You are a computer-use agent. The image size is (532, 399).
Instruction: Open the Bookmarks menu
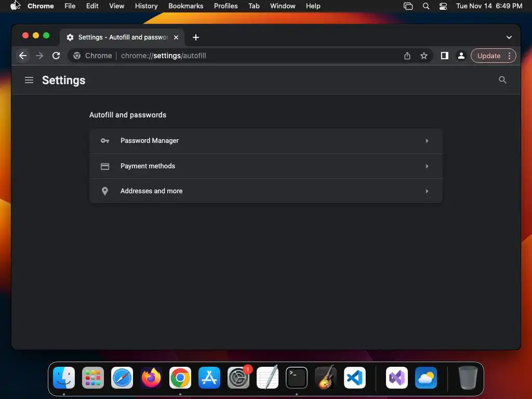(x=185, y=6)
